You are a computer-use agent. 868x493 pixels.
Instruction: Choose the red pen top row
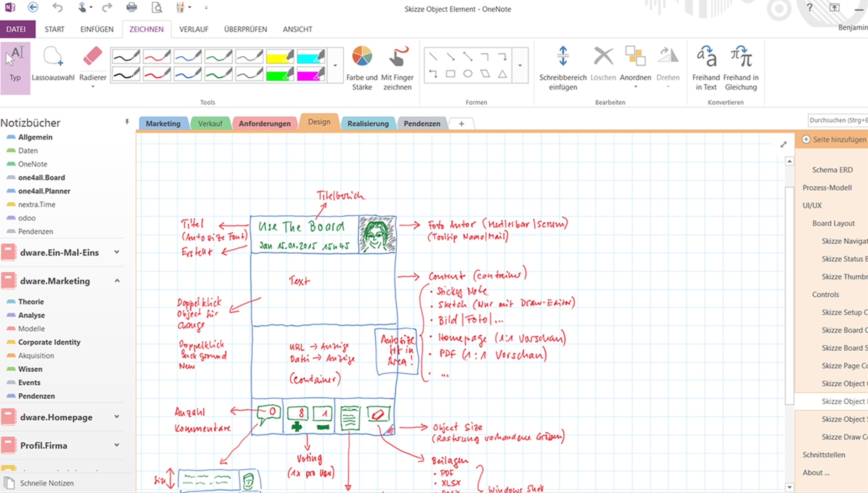157,57
